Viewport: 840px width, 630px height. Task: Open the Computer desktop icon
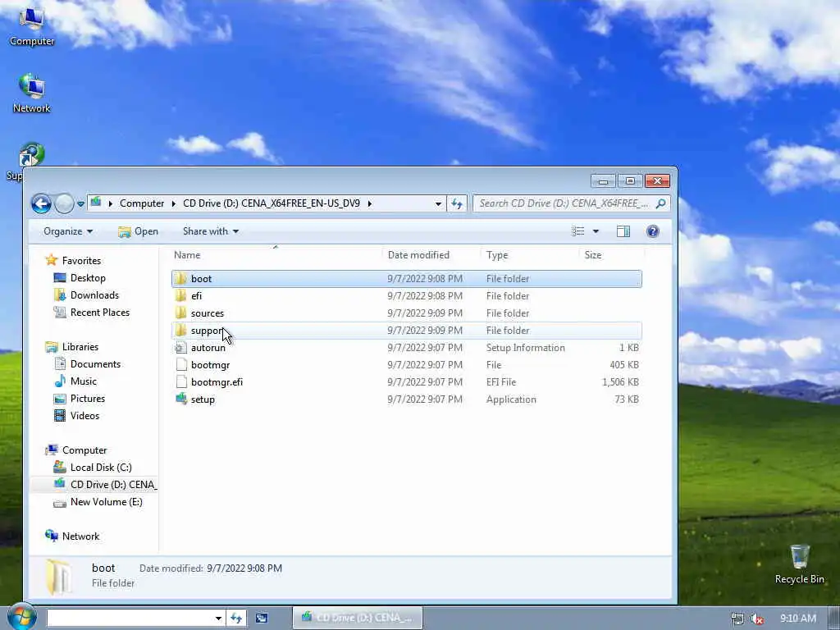pos(32,25)
